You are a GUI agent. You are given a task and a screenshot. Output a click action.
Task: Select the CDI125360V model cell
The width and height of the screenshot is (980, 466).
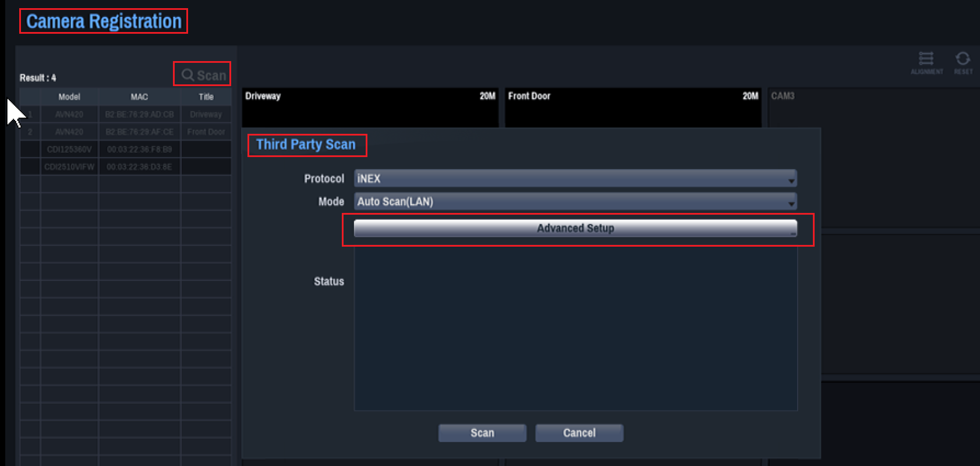[x=69, y=150]
